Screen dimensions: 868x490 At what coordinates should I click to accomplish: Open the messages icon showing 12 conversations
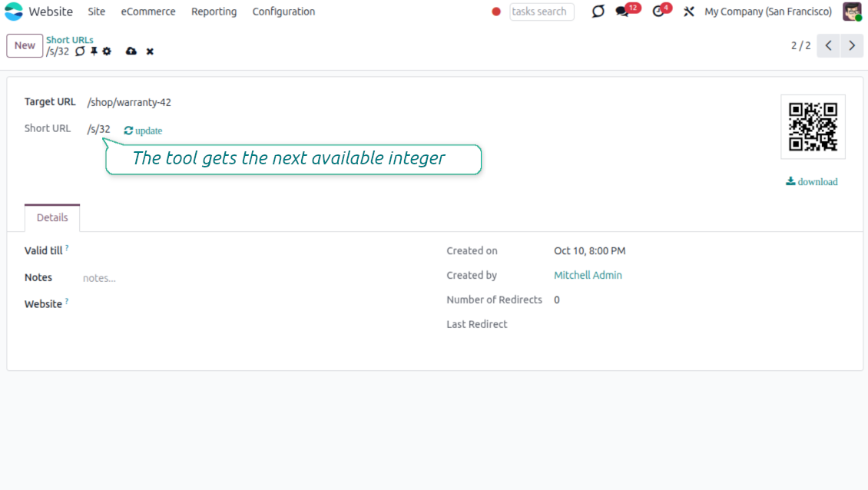coord(623,12)
